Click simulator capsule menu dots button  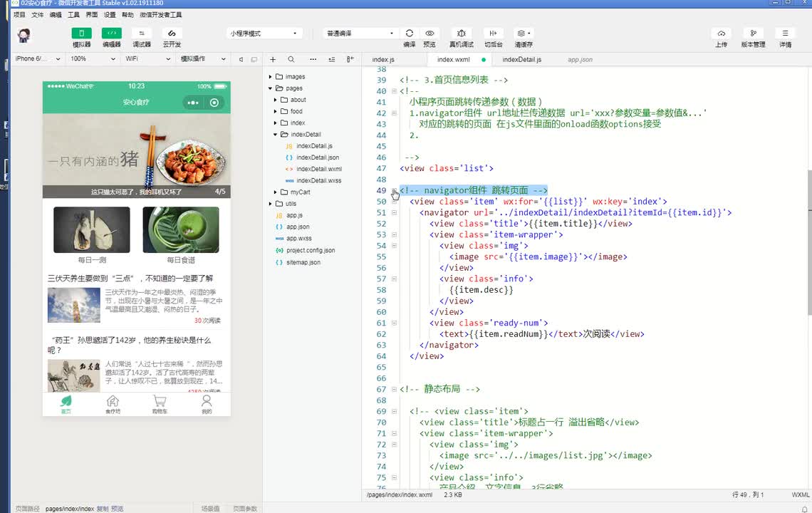coord(193,103)
